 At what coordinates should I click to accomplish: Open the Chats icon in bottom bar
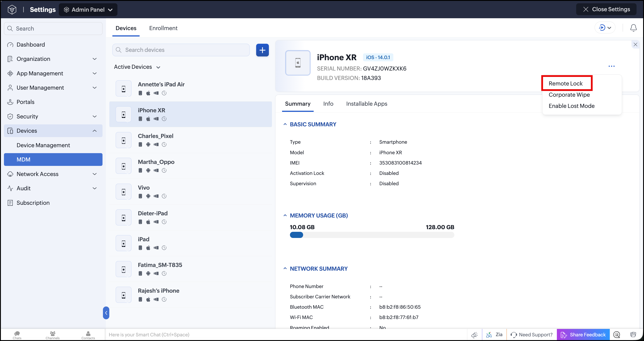[17, 335]
